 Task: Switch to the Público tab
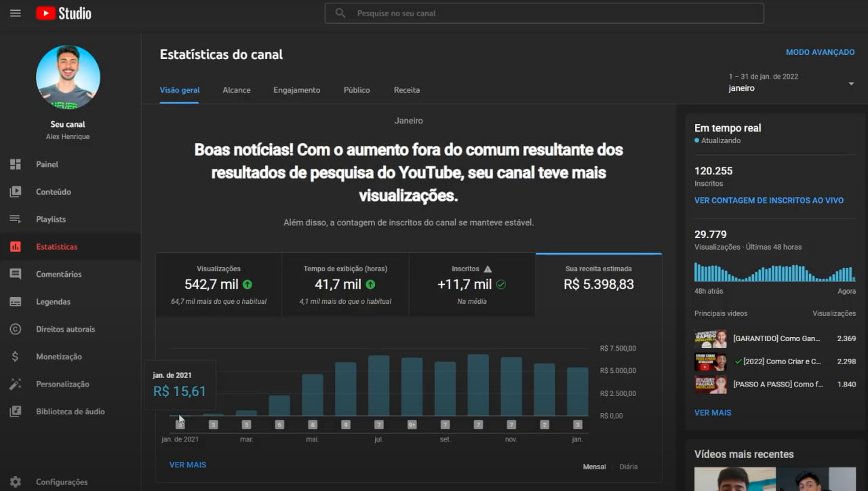tap(357, 90)
